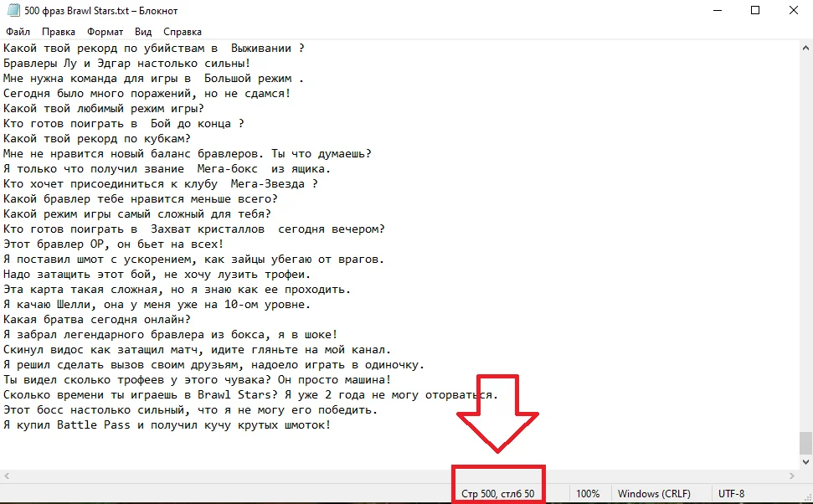The width and height of the screenshot is (813, 504).
Task: Maximize the Notepad window
Action: tap(755, 10)
